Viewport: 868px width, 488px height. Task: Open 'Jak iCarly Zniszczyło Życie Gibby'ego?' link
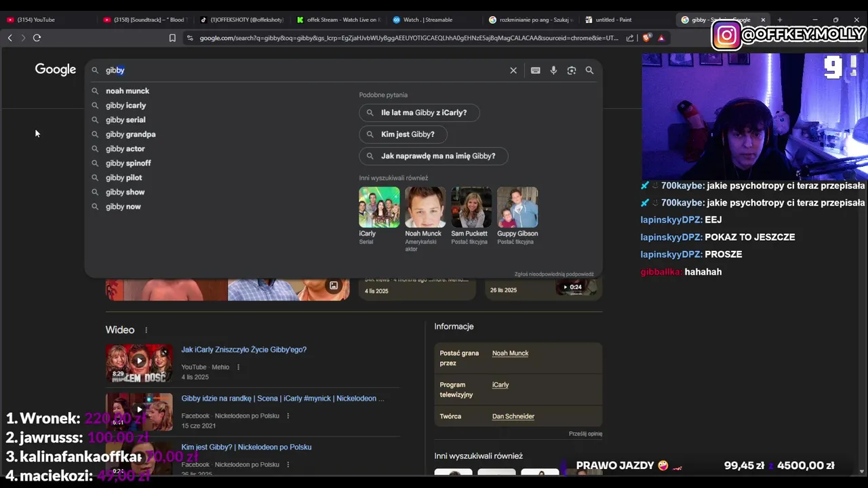pos(244,350)
